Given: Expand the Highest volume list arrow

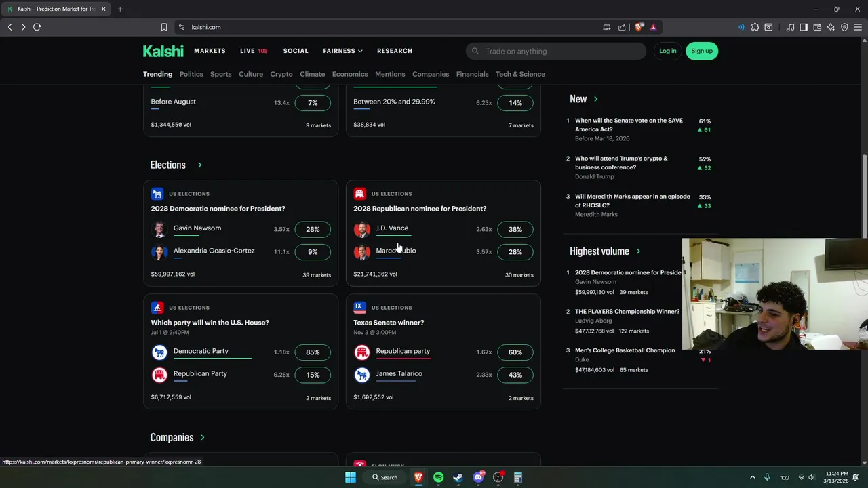Looking at the screenshot, I should click(x=638, y=251).
